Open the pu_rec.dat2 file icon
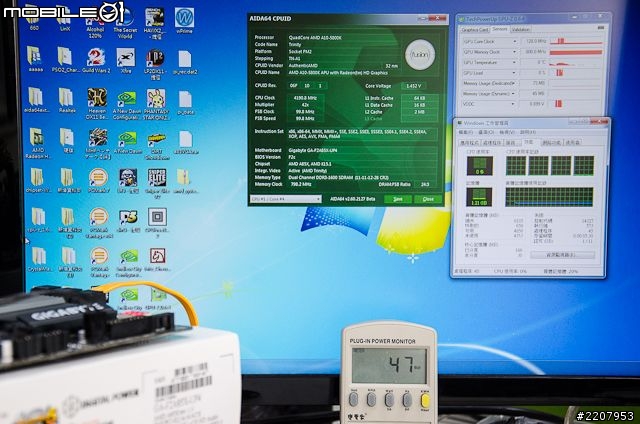Screen dimensions: 640x424 click(185, 60)
